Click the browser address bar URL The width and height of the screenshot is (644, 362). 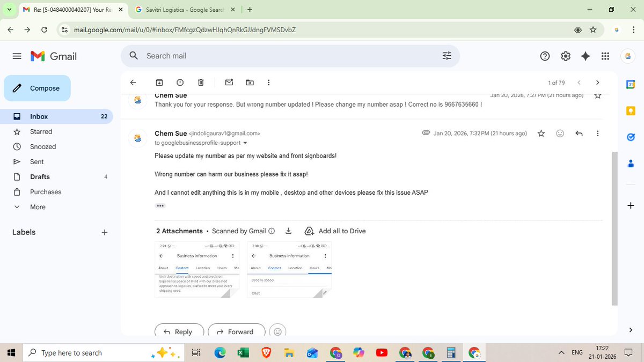click(x=185, y=30)
